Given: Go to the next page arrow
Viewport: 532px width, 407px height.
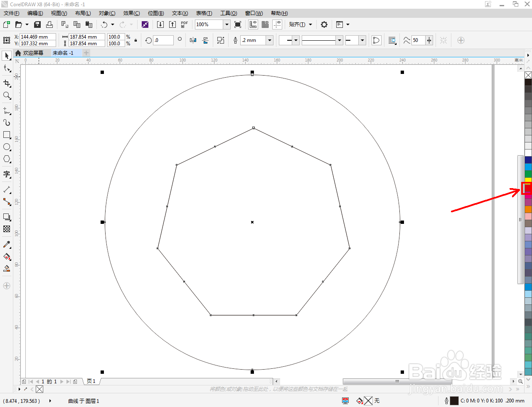Looking at the screenshot, I should (62, 381).
